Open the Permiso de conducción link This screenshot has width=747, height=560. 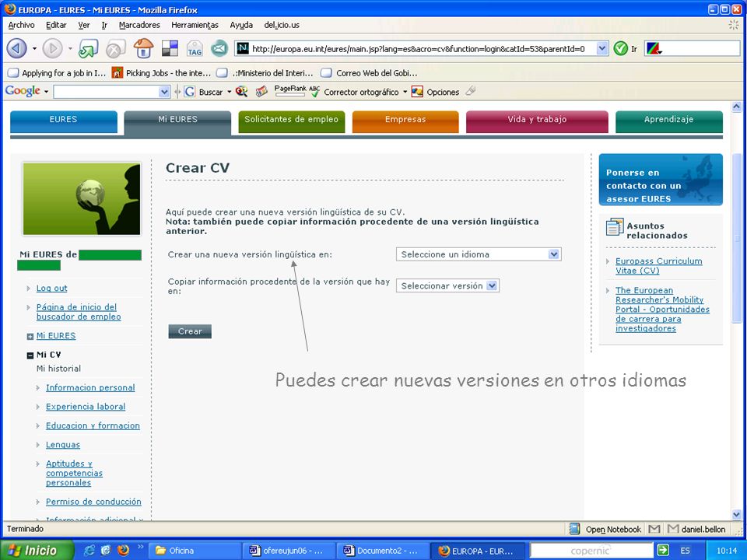[93, 502]
